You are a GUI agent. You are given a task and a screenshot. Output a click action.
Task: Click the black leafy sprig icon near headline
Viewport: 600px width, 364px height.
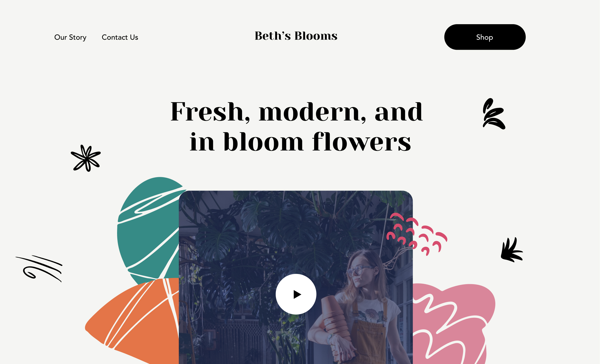tap(494, 114)
